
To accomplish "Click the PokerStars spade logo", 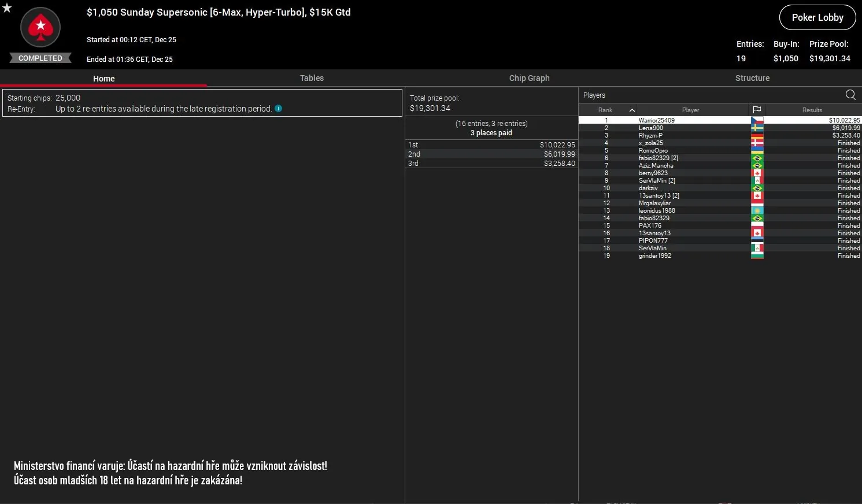I will click(40, 27).
